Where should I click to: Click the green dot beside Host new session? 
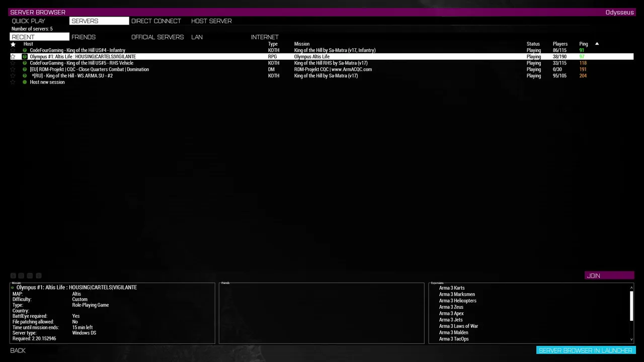[25, 82]
